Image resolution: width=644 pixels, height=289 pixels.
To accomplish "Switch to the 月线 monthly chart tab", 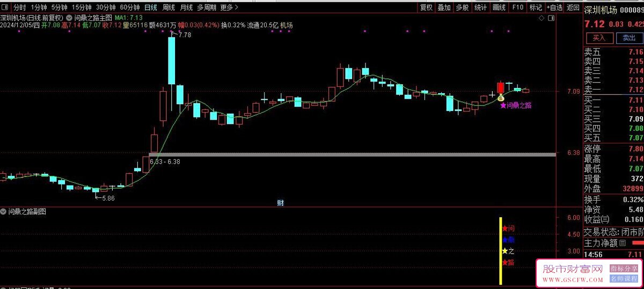I will 186,8.
